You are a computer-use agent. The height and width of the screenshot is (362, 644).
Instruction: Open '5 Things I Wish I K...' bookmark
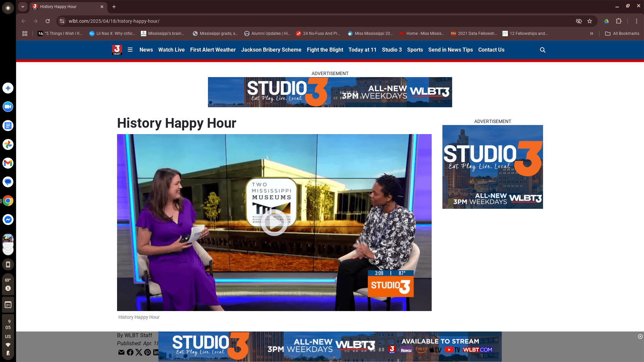pyautogui.click(x=60, y=34)
